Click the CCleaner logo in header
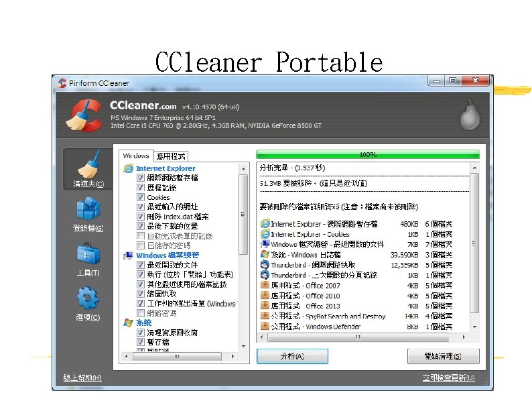The image size is (532, 399). click(84, 115)
